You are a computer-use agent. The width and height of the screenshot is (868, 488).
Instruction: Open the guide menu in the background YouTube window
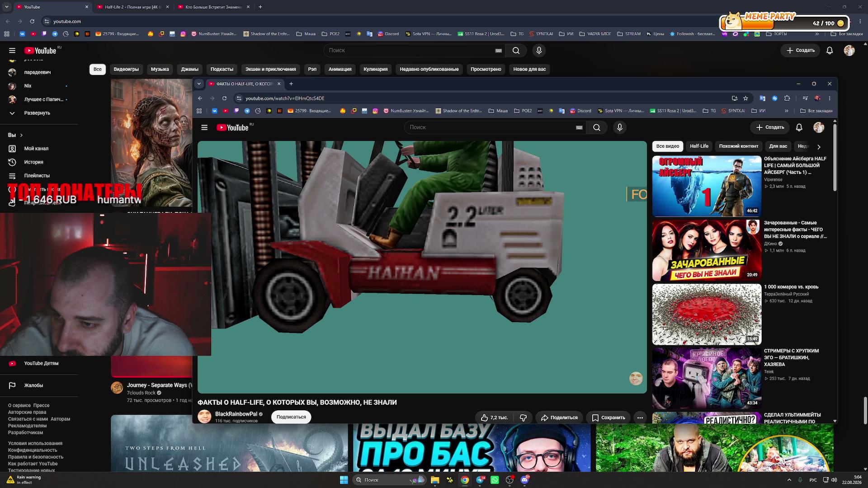[12, 51]
